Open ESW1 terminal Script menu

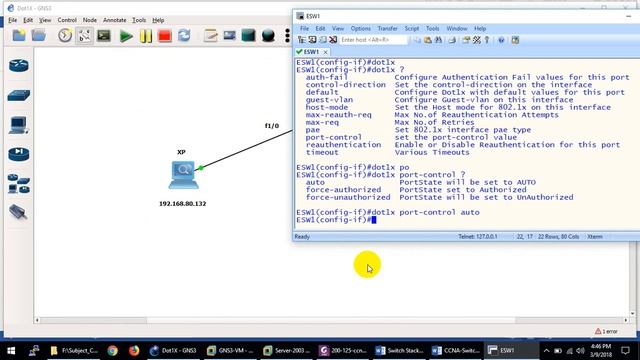412,29
